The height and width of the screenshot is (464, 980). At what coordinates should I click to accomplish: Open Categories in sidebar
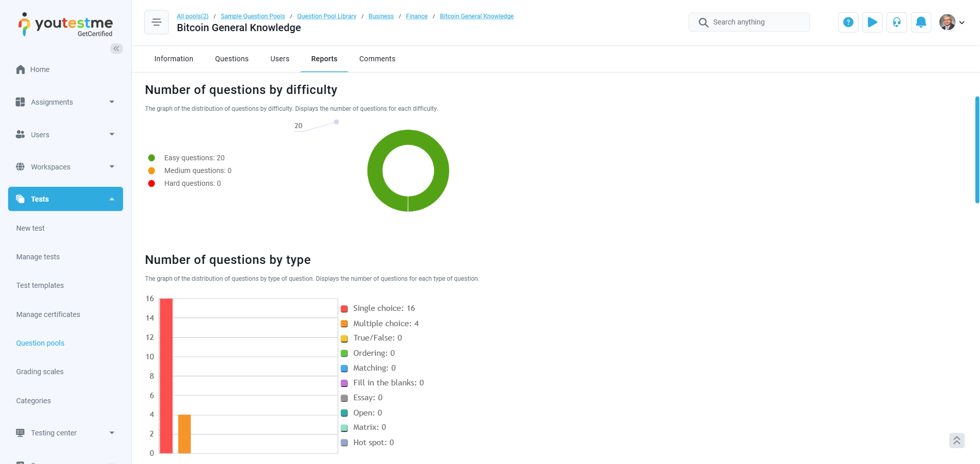pos(33,401)
